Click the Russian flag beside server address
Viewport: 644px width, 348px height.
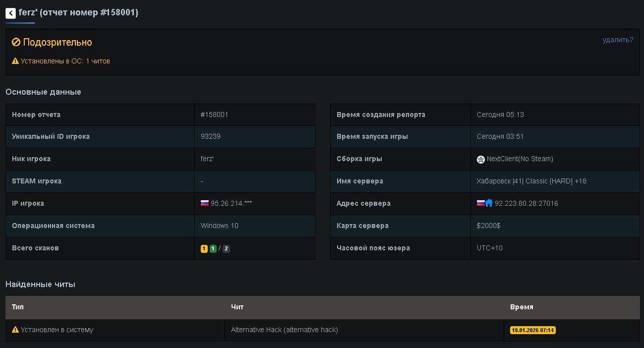pyautogui.click(x=480, y=203)
